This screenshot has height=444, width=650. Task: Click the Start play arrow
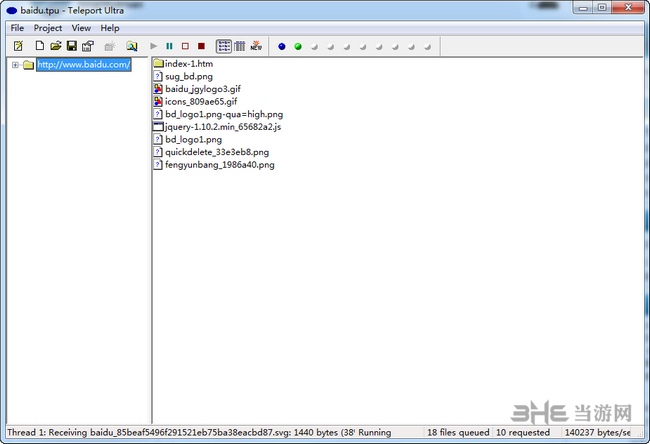coord(154,46)
